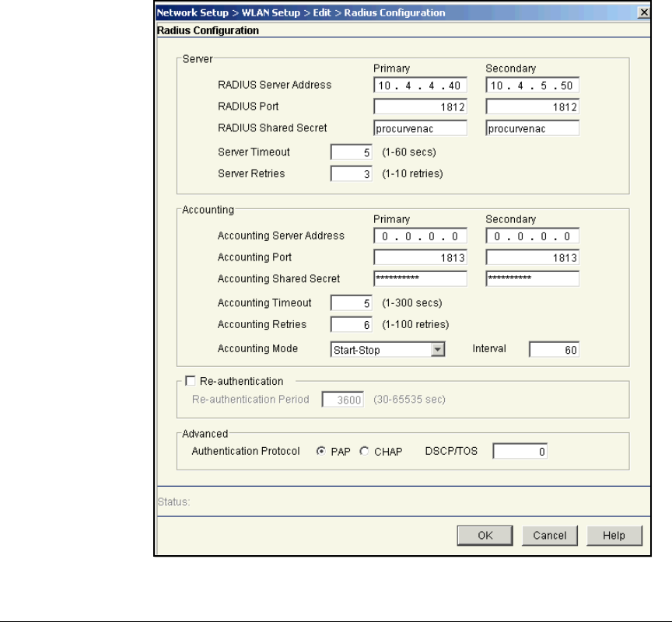Click the "(30-65535 sec)" hint text
This screenshot has width=672, height=622.
point(409,399)
